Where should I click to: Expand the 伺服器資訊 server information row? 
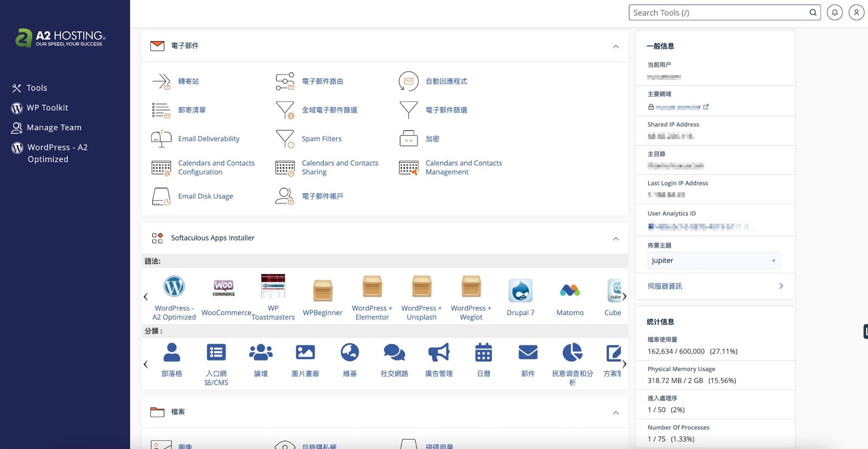(x=715, y=286)
